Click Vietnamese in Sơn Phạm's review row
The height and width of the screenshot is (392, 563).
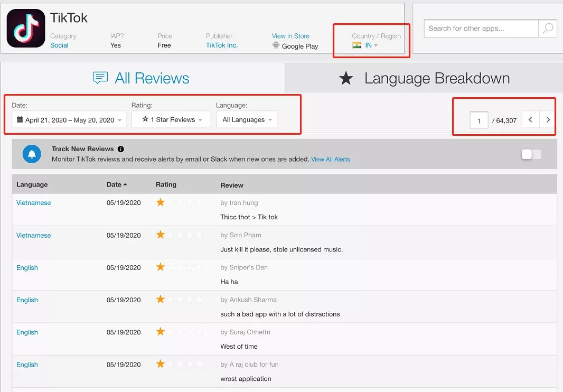coord(33,235)
